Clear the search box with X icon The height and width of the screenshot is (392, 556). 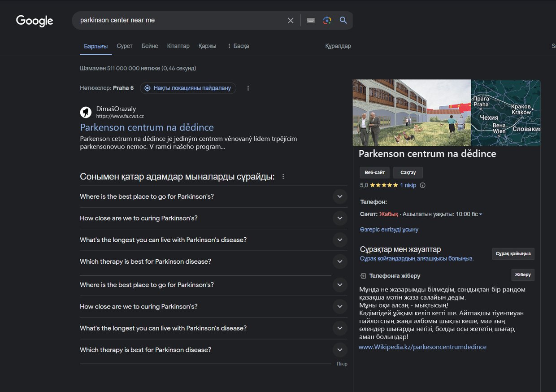click(291, 21)
